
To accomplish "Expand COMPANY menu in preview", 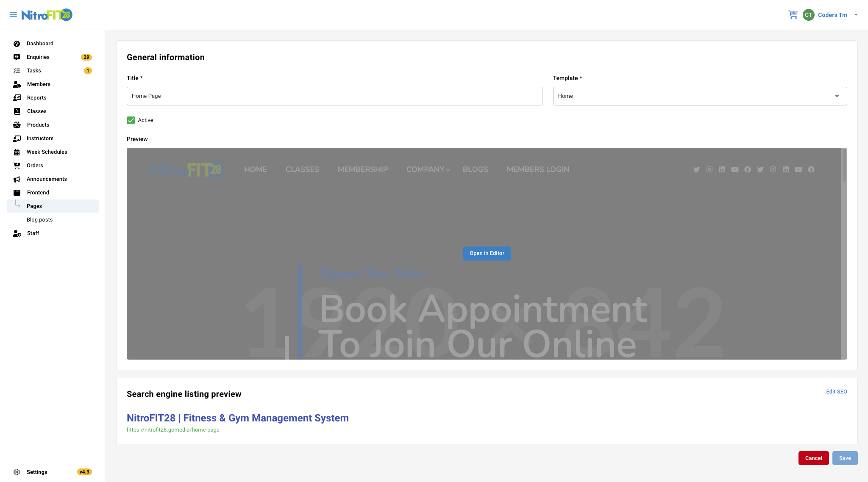I will tap(428, 169).
